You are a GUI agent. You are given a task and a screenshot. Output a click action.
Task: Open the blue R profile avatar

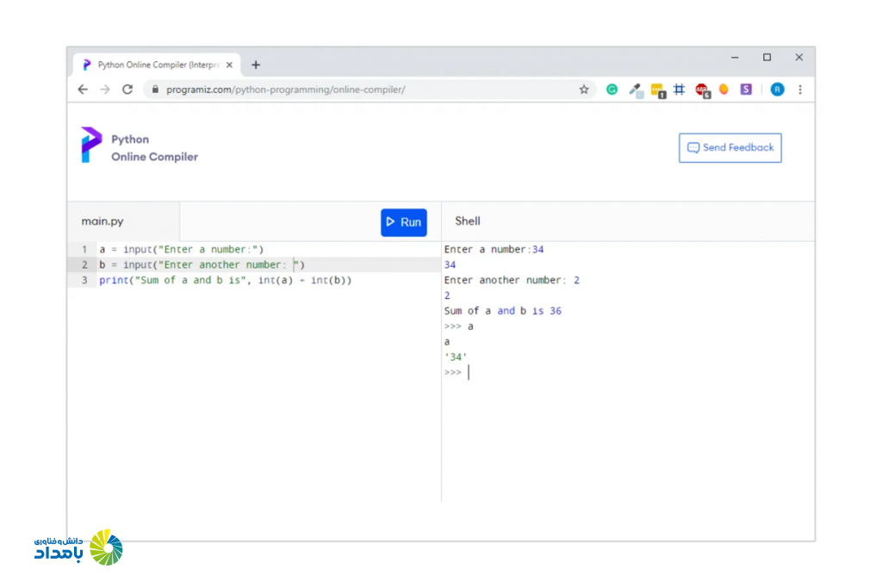tap(778, 90)
